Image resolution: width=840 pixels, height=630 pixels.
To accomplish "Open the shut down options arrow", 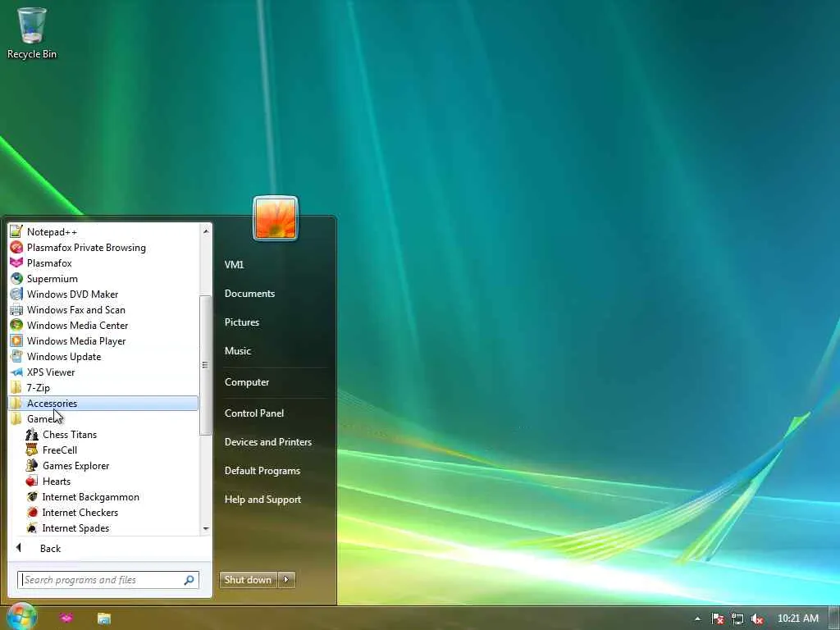I will [286, 580].
